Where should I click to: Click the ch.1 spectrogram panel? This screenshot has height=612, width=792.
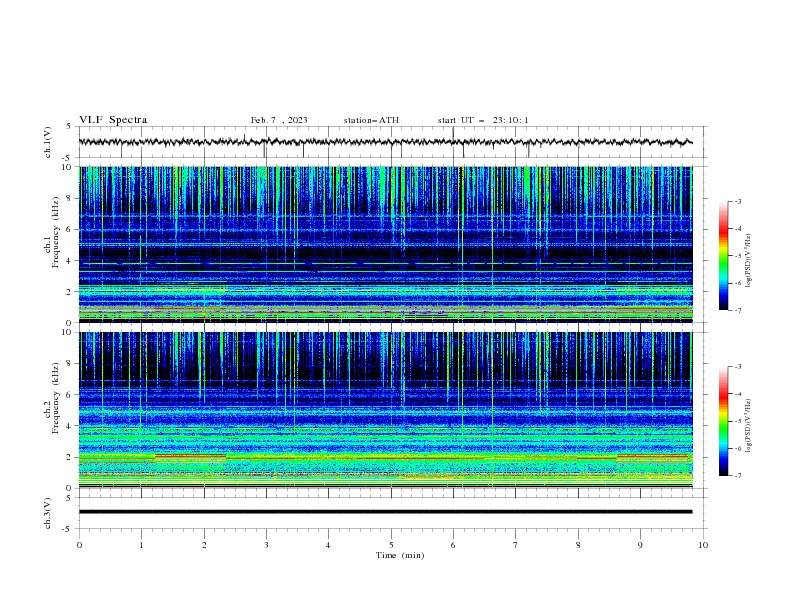pos(385,244)
